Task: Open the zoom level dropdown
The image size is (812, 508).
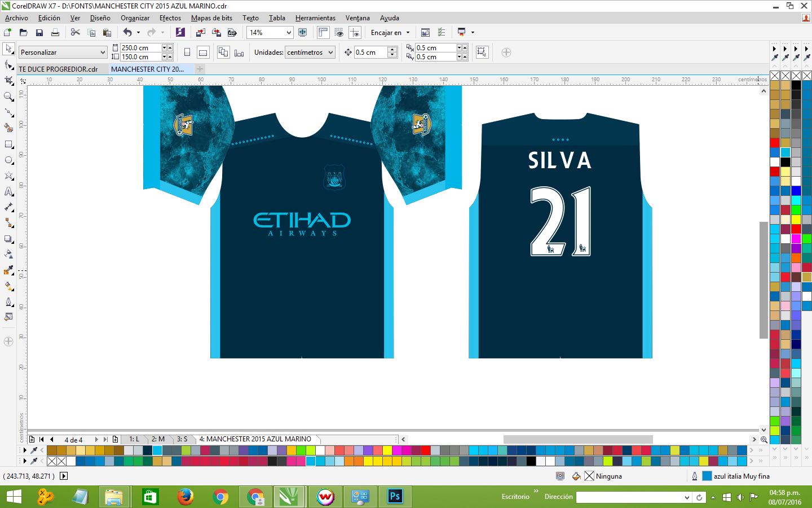Action: [x=288, y=32]
